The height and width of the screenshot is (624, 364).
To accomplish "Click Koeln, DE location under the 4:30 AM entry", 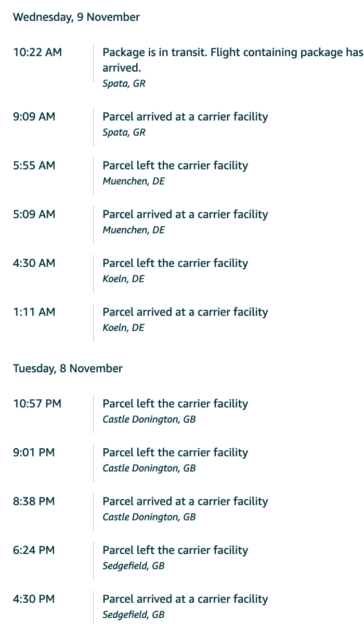I will [123, 279].
